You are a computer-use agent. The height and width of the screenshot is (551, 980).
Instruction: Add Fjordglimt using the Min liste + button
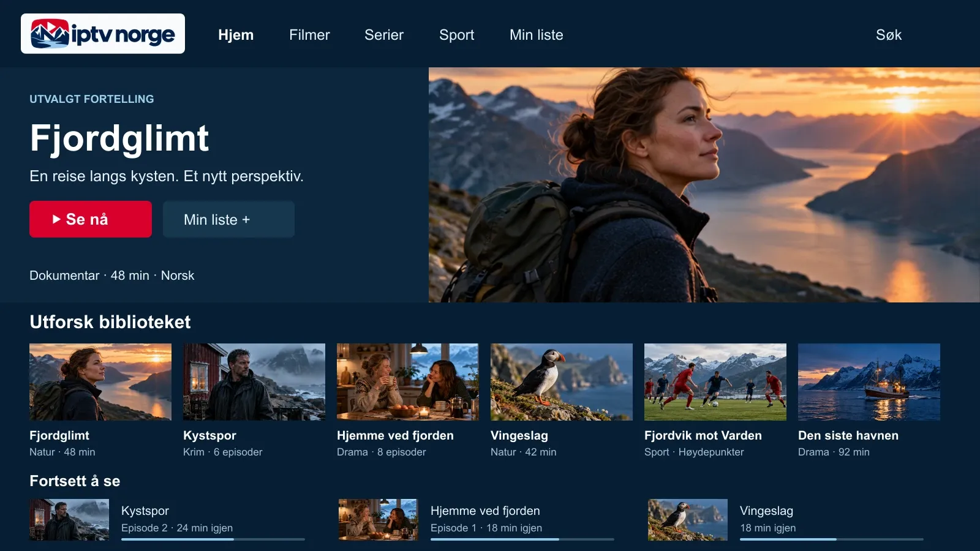point(228,219)
